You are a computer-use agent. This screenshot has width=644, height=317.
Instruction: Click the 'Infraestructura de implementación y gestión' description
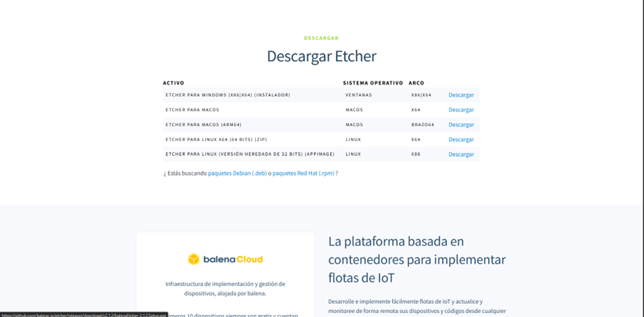pos(225,288)
